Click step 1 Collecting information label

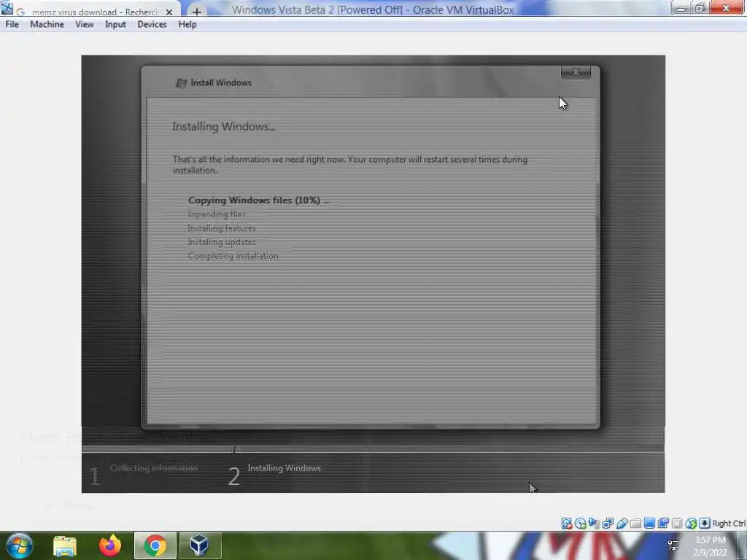(x=154, y=468)
